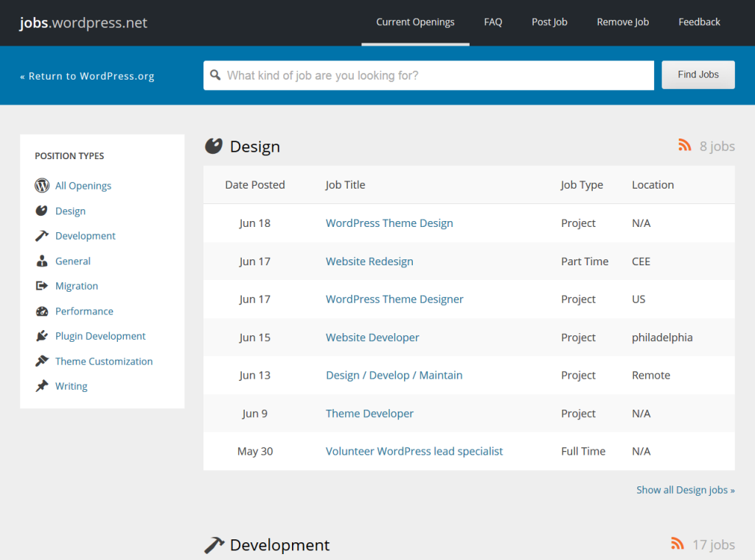This screenshot has width=755, height=560.
Task: Open the Development jobs RSS feed icon
Action: 678,544
